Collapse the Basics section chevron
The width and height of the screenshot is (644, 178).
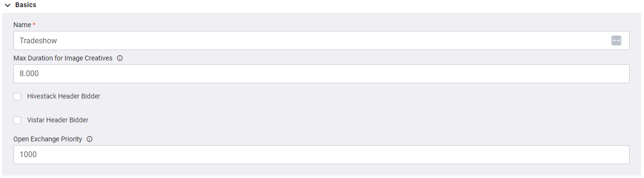click(8, 5)
